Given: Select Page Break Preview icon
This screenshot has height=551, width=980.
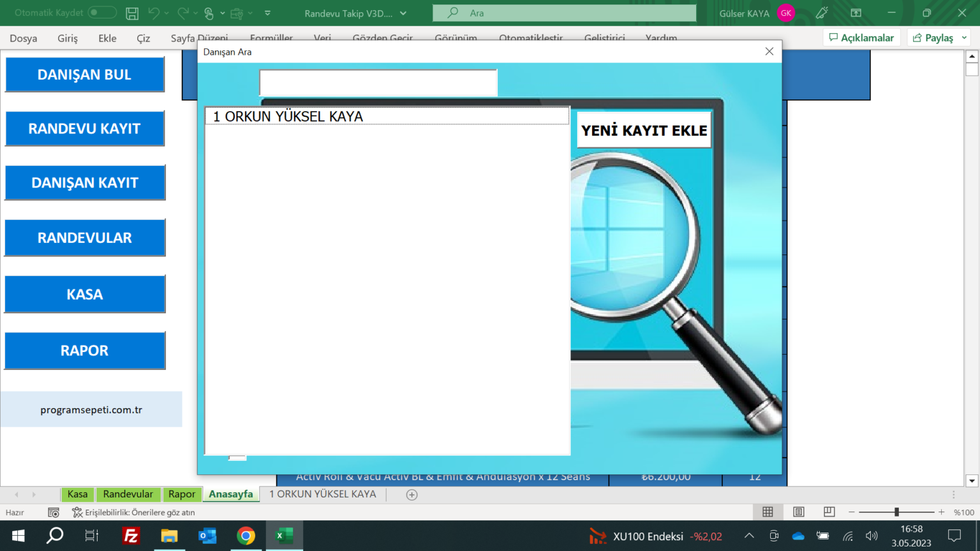Looking at the screenshot, I should point(828,511).
